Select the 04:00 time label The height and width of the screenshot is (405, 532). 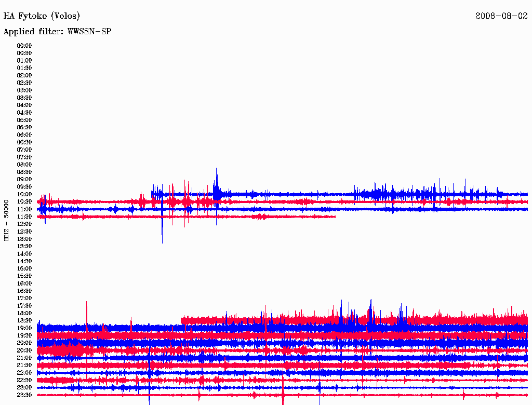click(x=24, y=105)
